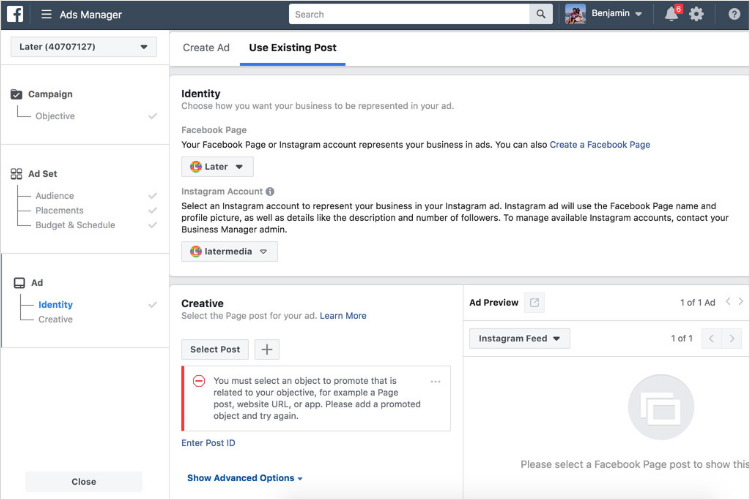
Task: Expand Show Advanced Options
Action: click(x=244, y=478)
